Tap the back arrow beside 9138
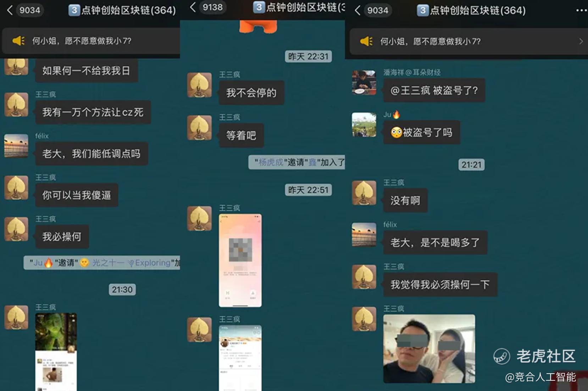This screenshot has height=391, width=588. (x=193, y=7)
